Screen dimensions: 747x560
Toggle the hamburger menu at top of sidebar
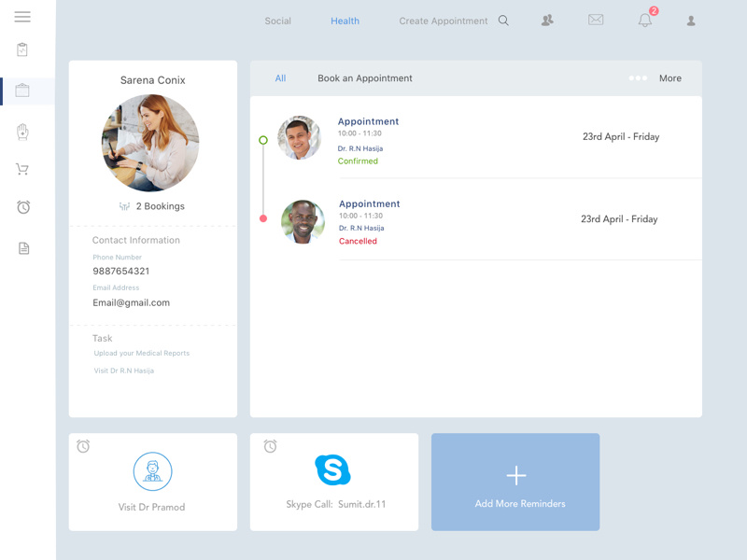22,16
